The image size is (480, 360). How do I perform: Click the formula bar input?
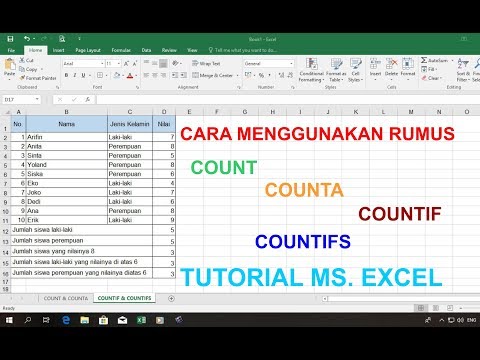coord(287,99)
